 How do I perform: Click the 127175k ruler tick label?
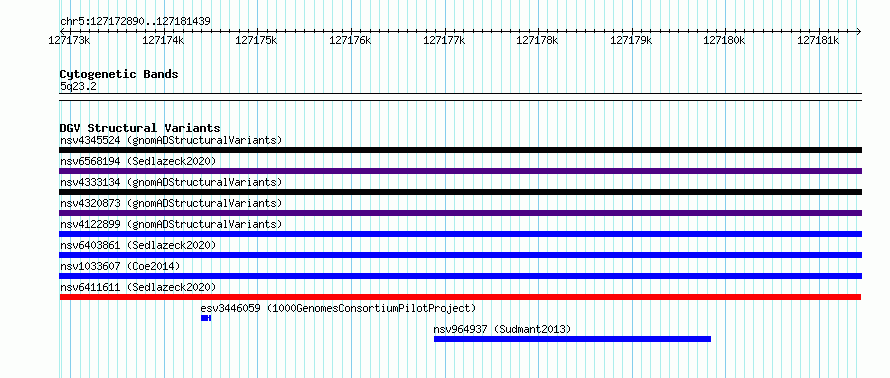click(257, 40)
